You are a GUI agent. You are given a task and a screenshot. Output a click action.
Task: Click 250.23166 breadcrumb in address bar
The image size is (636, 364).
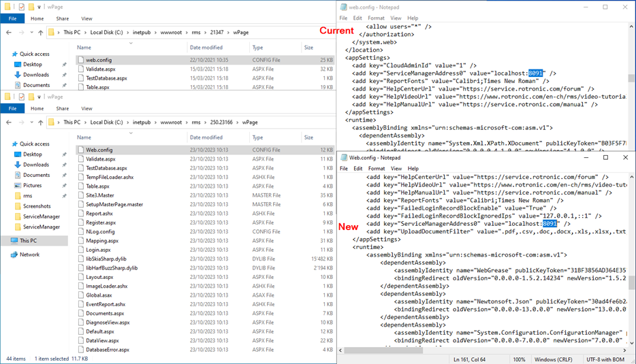221,122
